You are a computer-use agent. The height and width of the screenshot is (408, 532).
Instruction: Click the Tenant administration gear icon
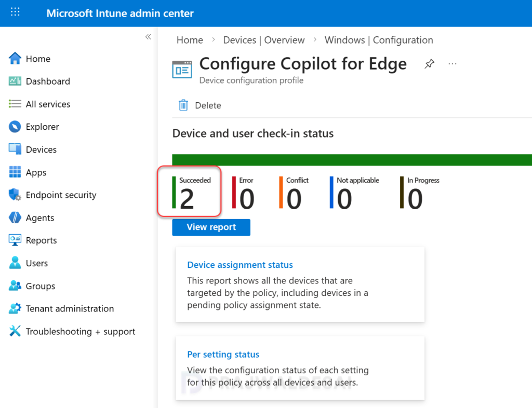(x=15, y=308)
